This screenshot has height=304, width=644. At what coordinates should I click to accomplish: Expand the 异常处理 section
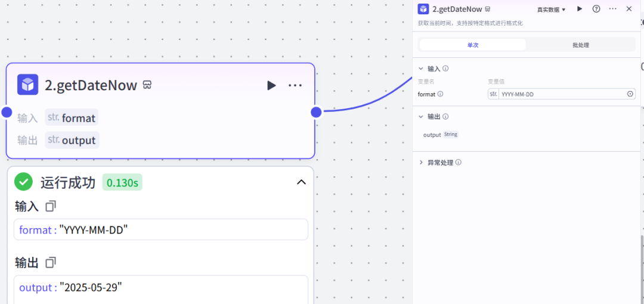click(x=420, y=162)
